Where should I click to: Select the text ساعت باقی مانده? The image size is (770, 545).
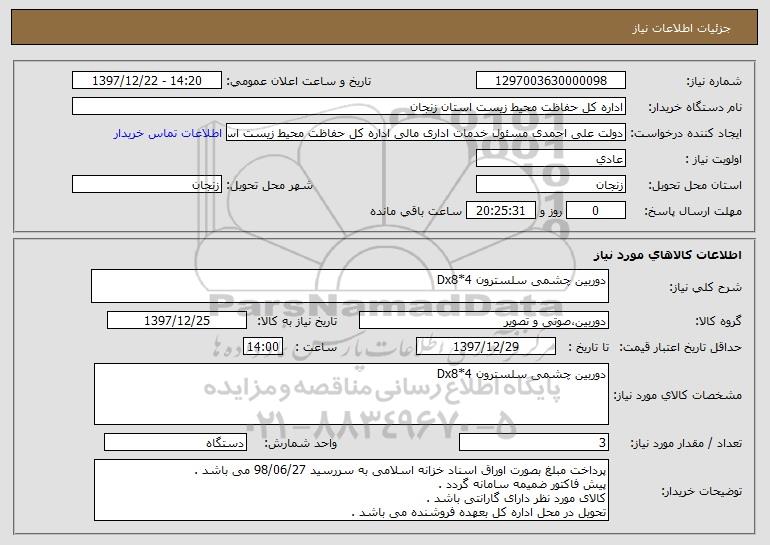pyautogui.click(x=416, y=211)
